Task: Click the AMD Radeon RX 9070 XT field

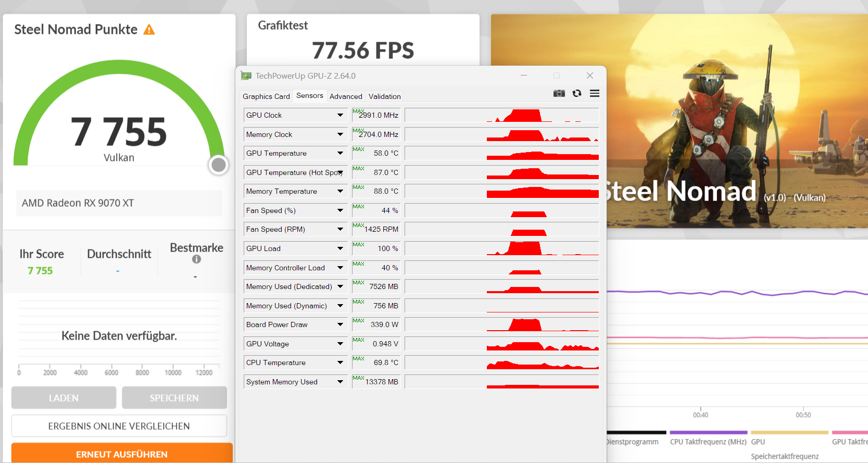Action: 119,203
